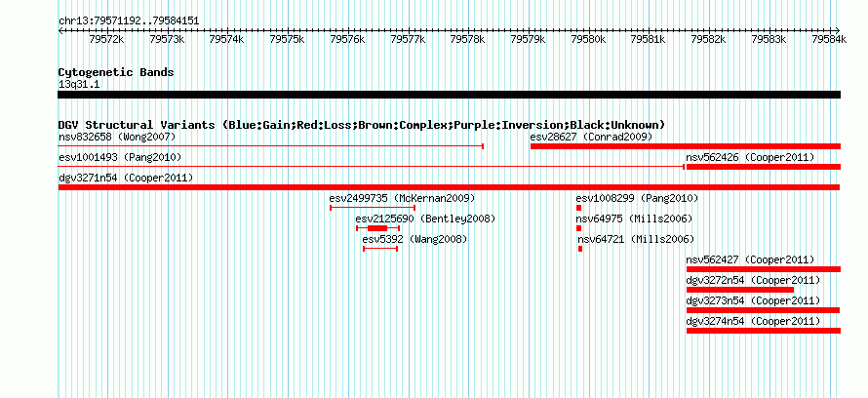Open the dgv3273n54 (Cooper2011) label
The image size is (868, 398).
(x=753, y=300)
